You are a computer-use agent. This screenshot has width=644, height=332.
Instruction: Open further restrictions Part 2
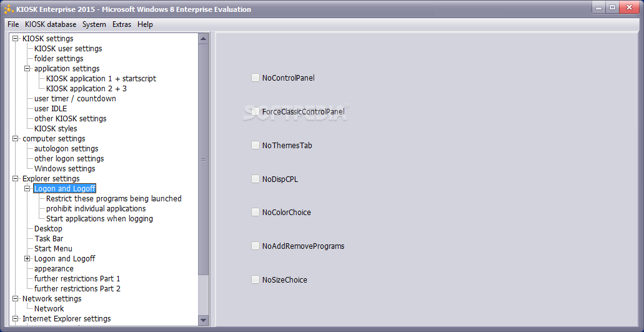click(77, 288)
